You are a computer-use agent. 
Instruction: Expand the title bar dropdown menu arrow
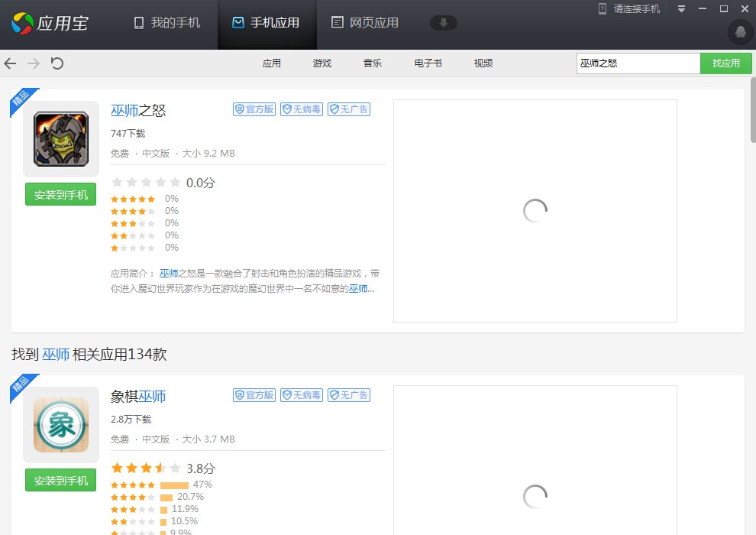681,8
